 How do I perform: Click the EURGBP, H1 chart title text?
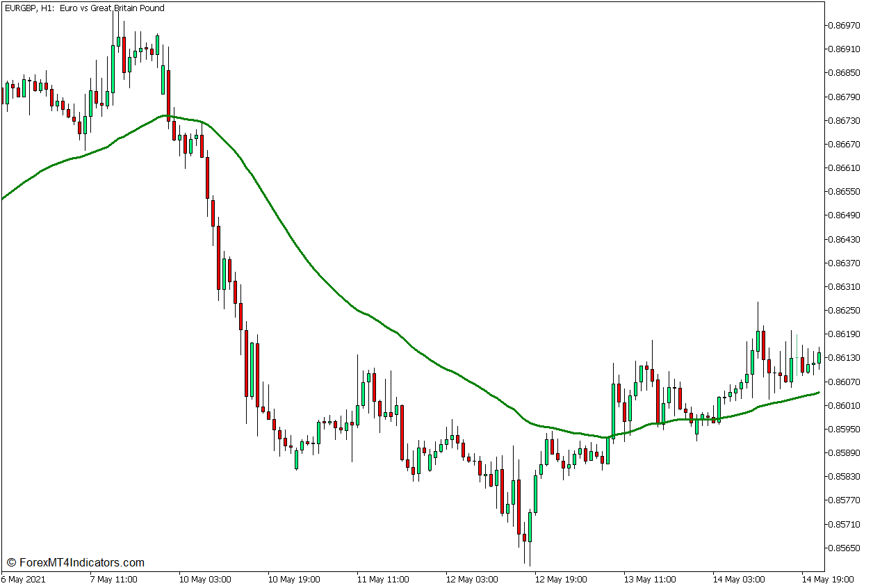(x=84, y=8)
